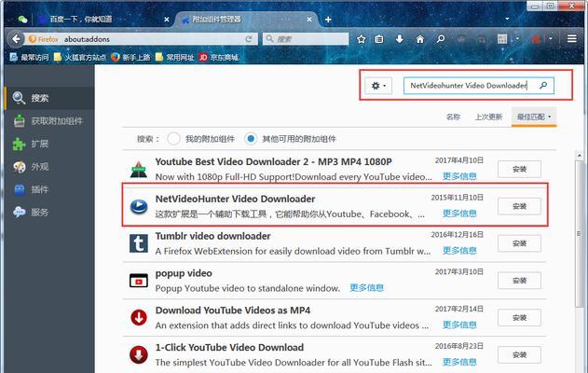Close the 附加组件管理器 tab
The height and width of the screenshot is (373, 588).
[x=309, y=20]
